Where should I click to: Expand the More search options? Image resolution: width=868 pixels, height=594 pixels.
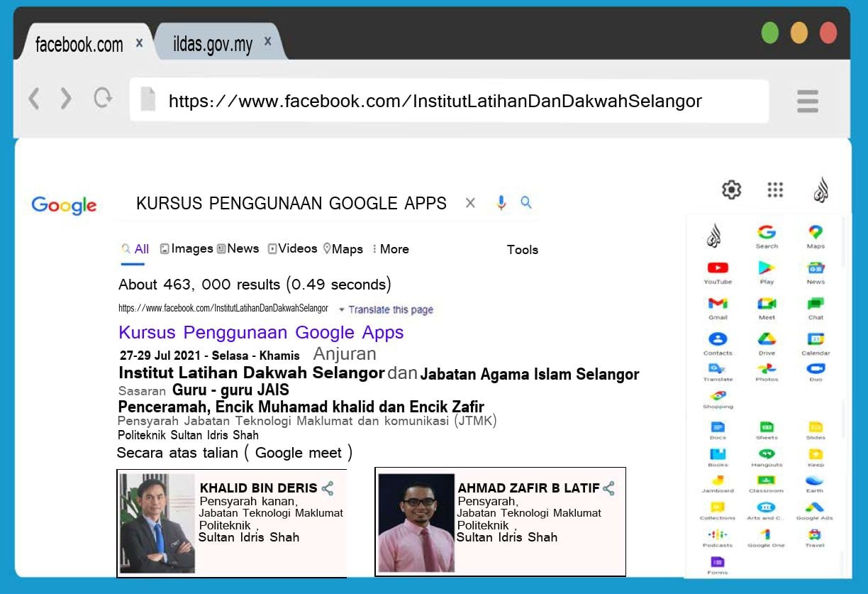391,249
